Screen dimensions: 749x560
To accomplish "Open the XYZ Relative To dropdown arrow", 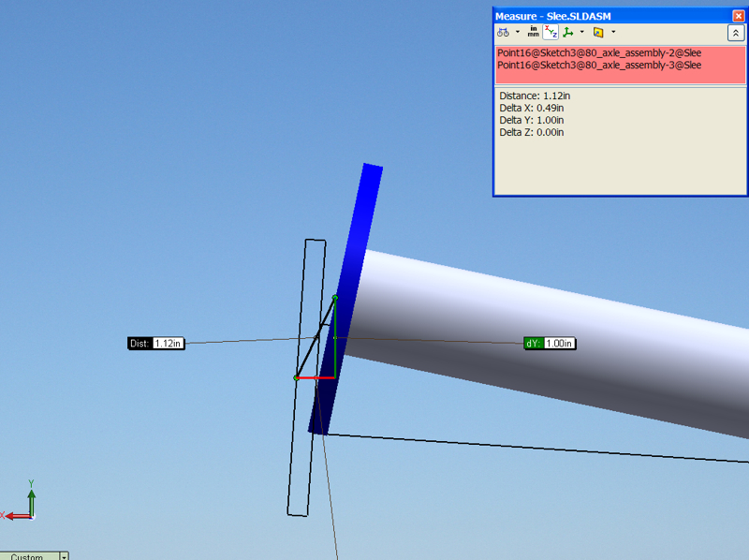I will tap(581, 32).
